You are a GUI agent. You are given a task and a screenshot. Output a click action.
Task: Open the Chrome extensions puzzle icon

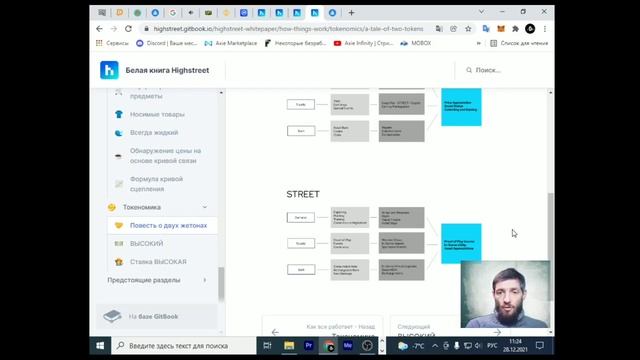point(516,29)
